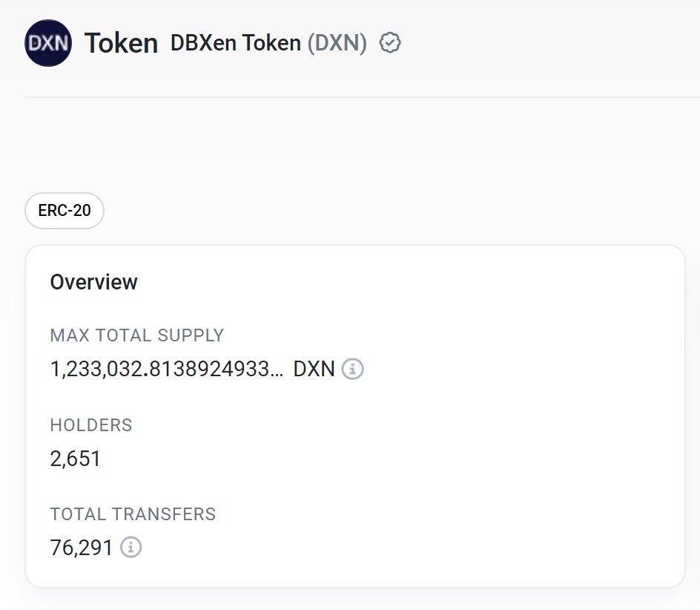This screenshot has height=610, width=700.
Task: Select the holders count 2,651
Action: pos(76,459)
